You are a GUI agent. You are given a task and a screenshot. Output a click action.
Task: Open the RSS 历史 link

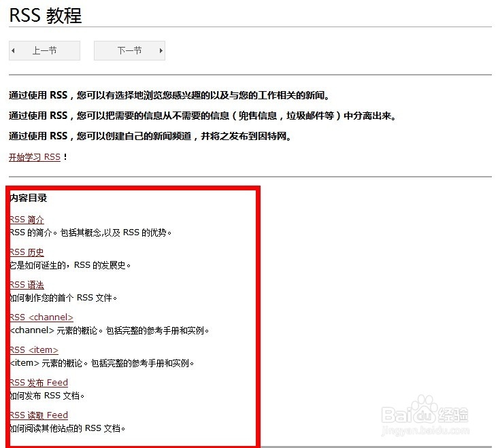(x=27, y=252)
